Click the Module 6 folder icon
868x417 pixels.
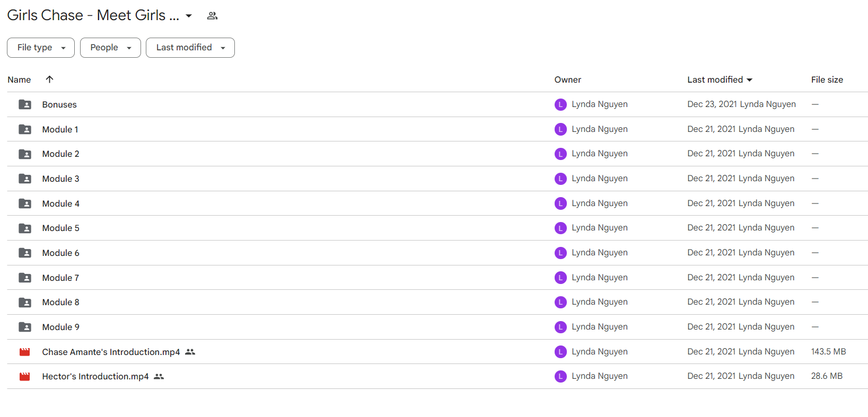coord(25,253)
